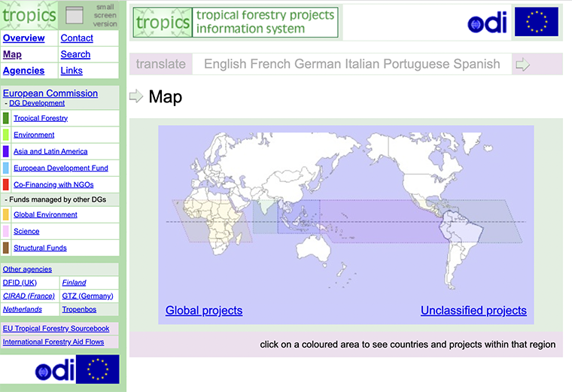Click the ODI logo at sidebar bottom

[x=55, y=369]
